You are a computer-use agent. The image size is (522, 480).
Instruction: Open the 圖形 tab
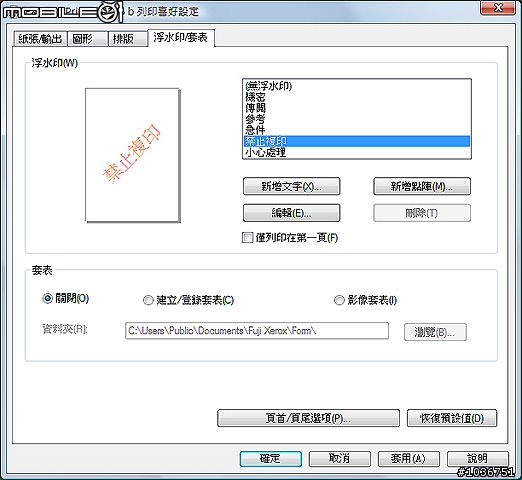tap(88, 39)
